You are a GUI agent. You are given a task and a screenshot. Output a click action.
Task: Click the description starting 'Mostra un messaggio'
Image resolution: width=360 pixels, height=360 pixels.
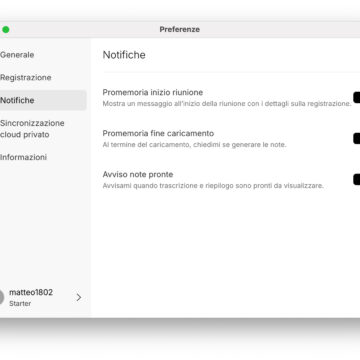coord(227,104)
